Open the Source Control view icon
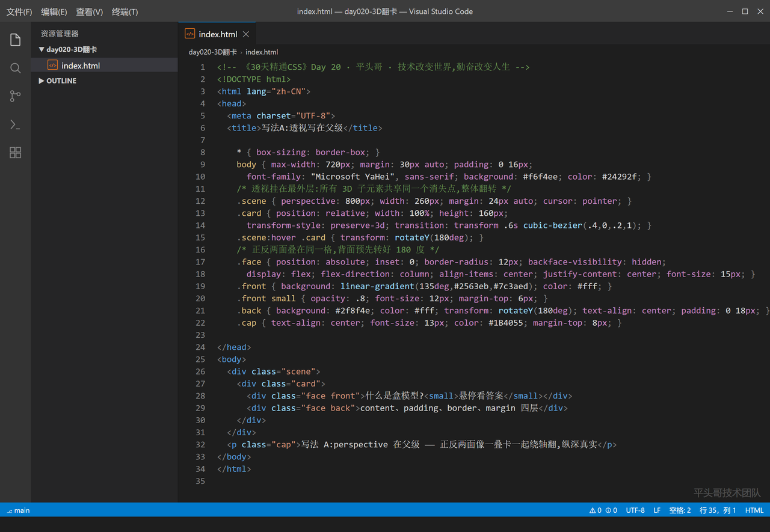The width and height of the screenshot is (770, 532). coord(16,96)
